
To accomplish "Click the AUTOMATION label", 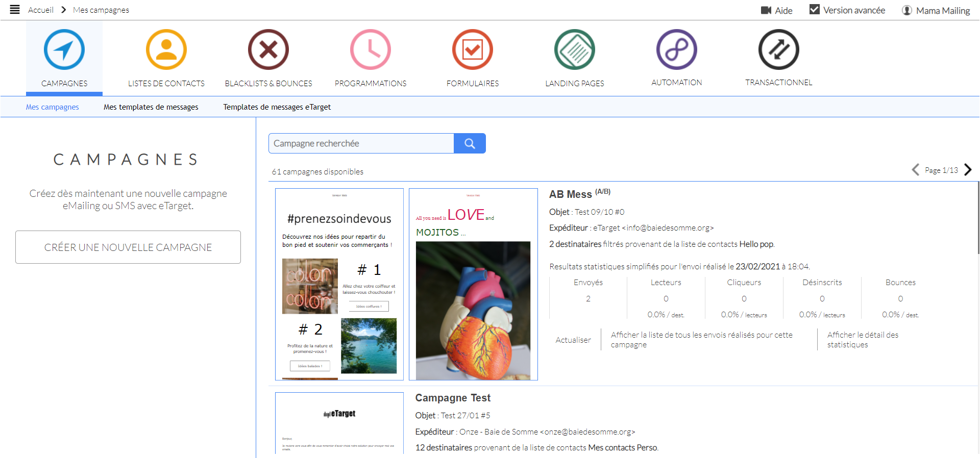I will click(677, 82).
